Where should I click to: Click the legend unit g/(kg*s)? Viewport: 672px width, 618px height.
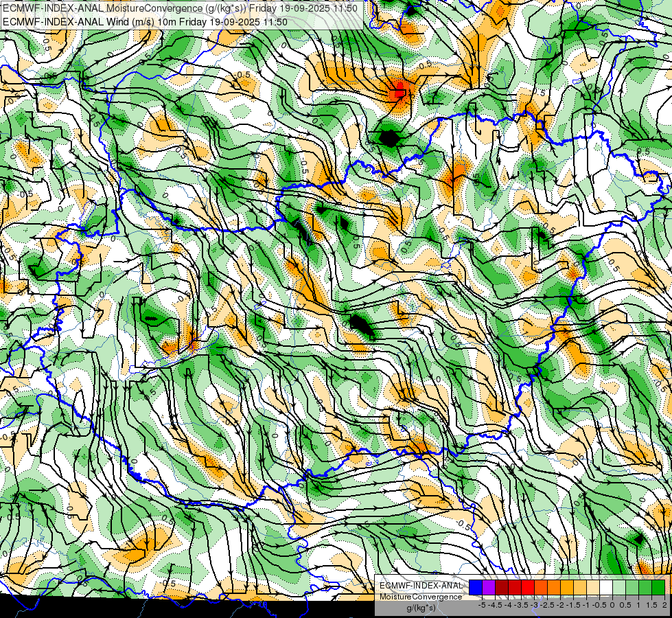(x=421, y=608)
